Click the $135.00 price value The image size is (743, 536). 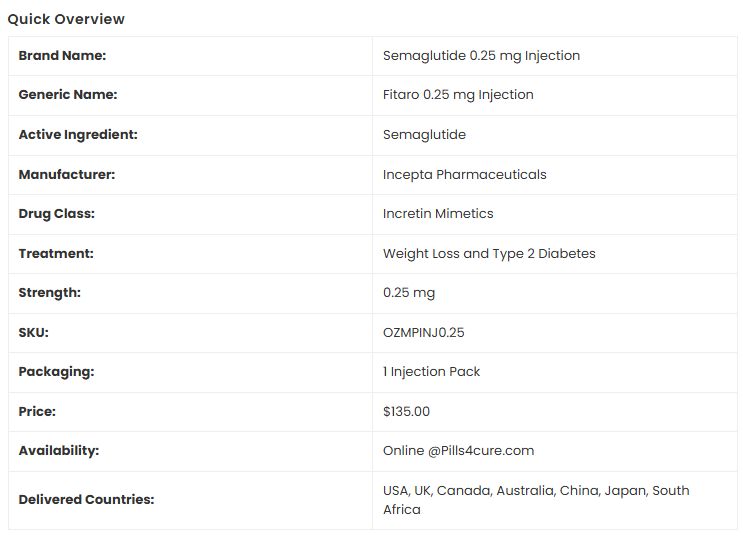click(x=406, y=412)
